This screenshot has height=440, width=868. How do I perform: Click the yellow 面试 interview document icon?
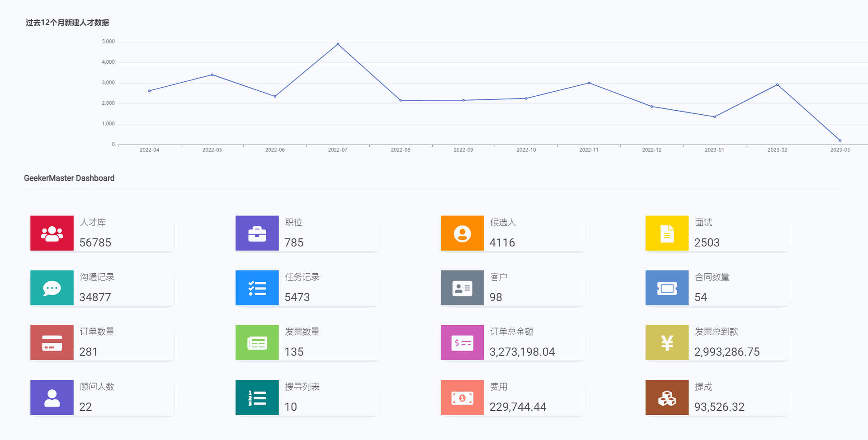pyautogui.click(x=667, y=234)
